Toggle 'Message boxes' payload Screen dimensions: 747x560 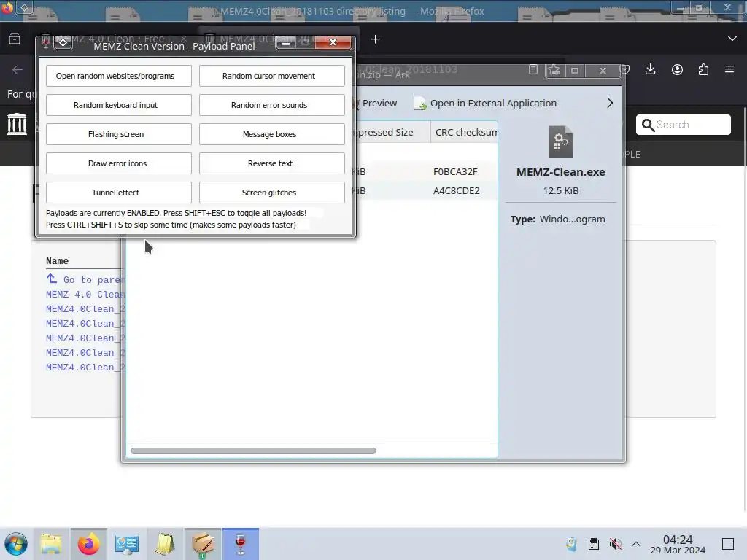click(x=271, y=134)
